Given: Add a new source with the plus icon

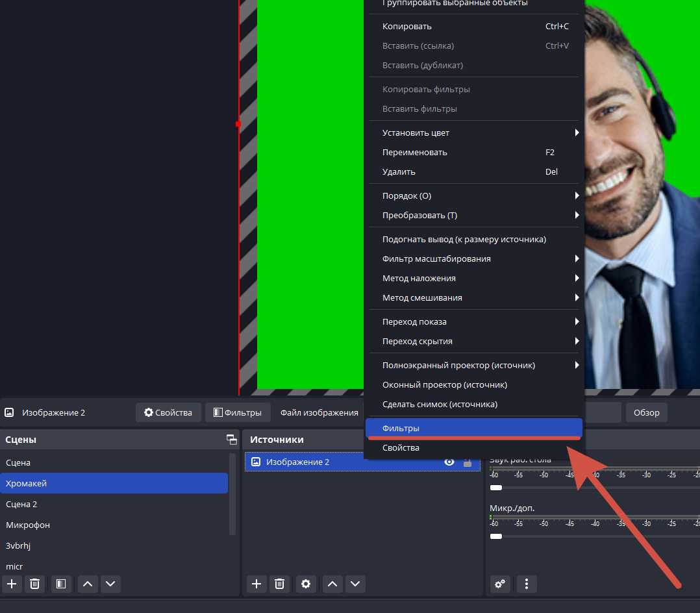Looking at the screenshot, I should [256, 584].
